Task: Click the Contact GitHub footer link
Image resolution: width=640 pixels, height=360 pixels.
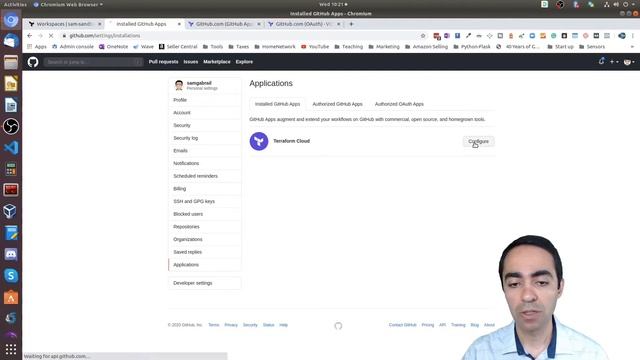Action: click(402, 325)
